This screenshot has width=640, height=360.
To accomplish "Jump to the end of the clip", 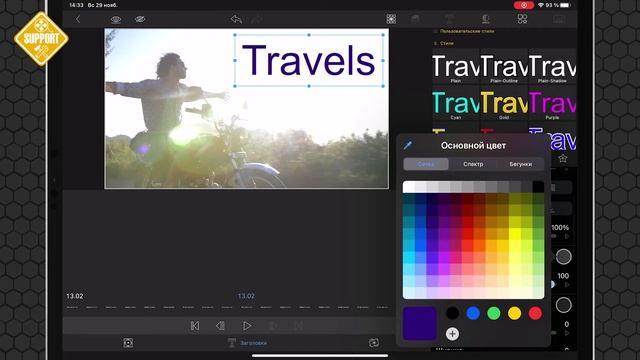I will pyautogui.click(x=299, y=326).
